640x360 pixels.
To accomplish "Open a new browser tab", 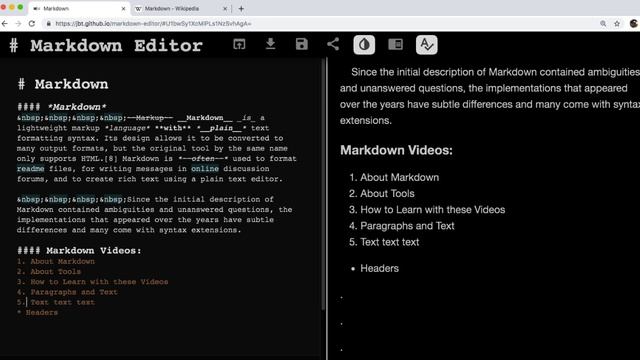I will tap(241, 9).
